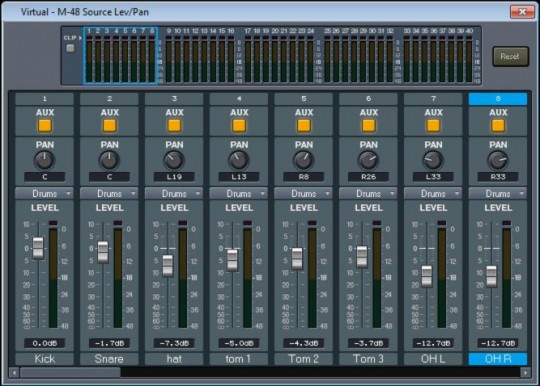Screen dimensions: 540x386
Task: Select channel 6 header
Action: coord(368,99)
